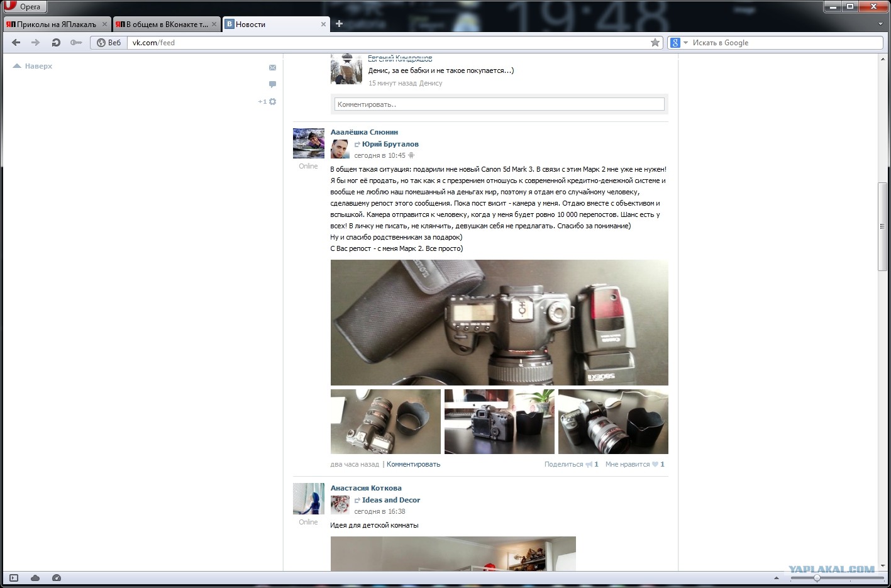
Task: Close the Приколы на ЯПлакалъ tab
Action: (x=104, y=25)
